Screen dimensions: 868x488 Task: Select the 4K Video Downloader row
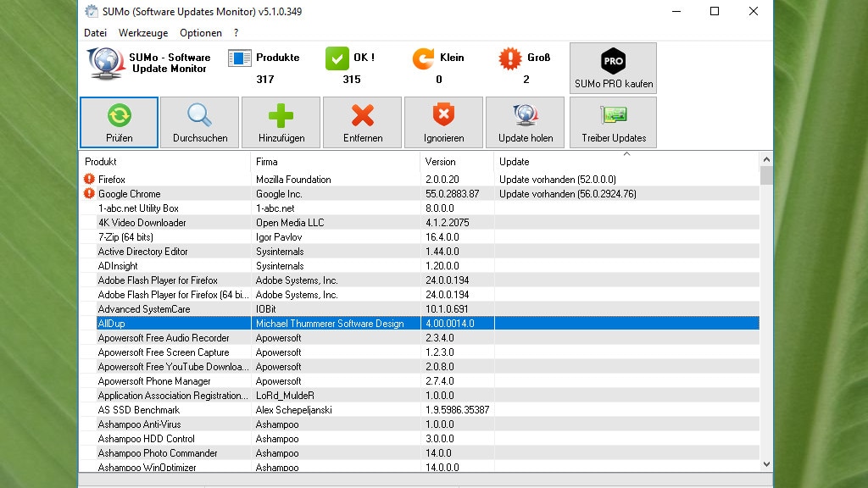pyautogui.click(x=420, y=223)
